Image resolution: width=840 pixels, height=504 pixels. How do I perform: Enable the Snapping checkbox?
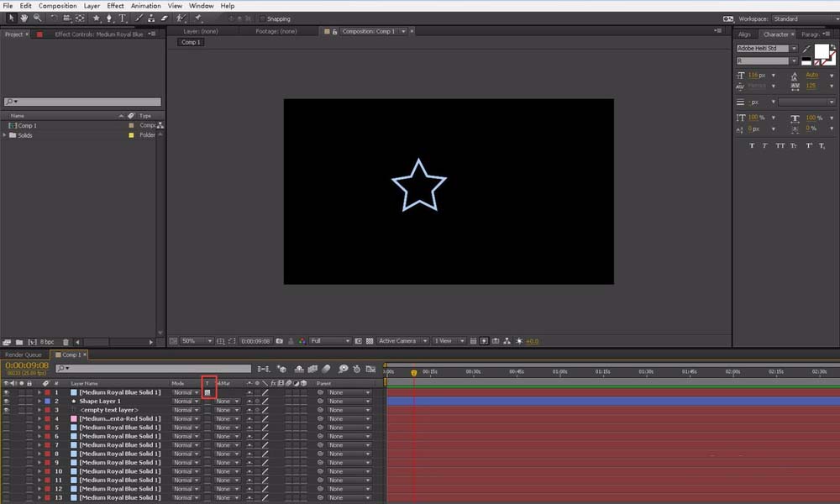(x=262, y=18)
